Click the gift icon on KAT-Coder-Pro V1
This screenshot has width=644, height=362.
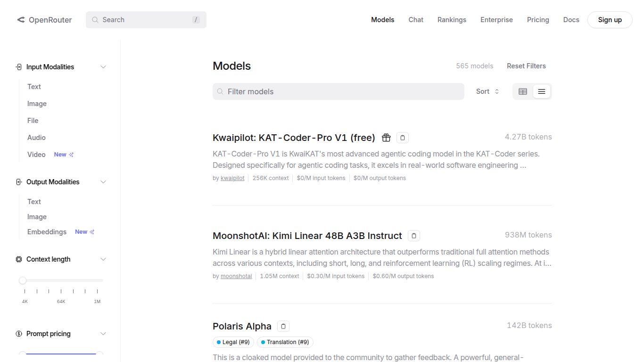pyautogui.click(x=386, y=137)
